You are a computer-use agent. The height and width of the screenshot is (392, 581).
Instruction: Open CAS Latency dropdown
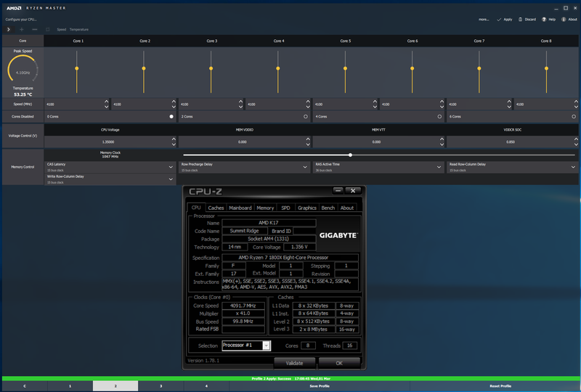pos(110,167)
